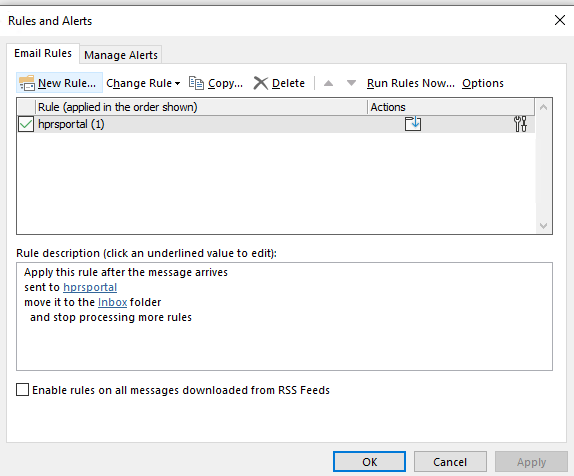Click the Copy rule pages icon
The image size is (574, 476).
click(197, 83)
